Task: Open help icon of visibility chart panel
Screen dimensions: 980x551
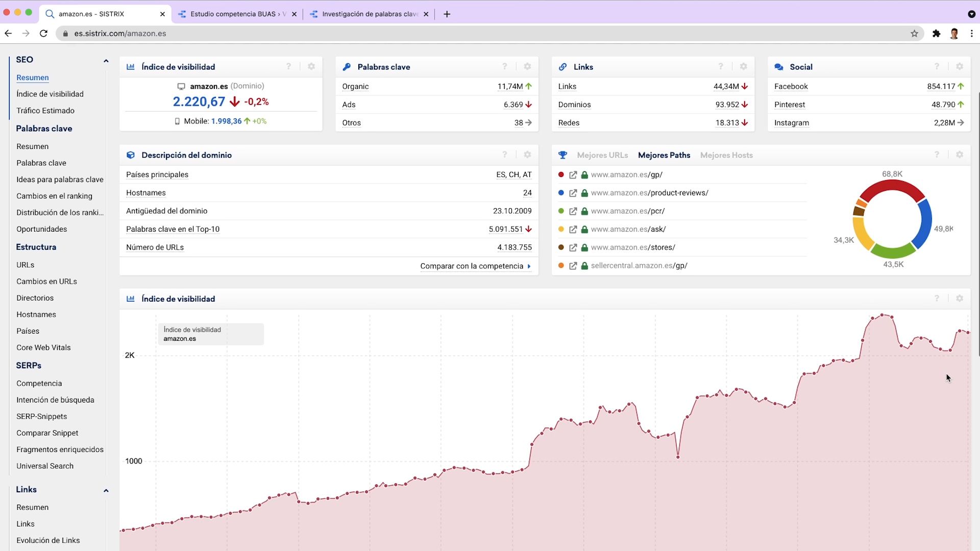Action: [x=936, y=298]
